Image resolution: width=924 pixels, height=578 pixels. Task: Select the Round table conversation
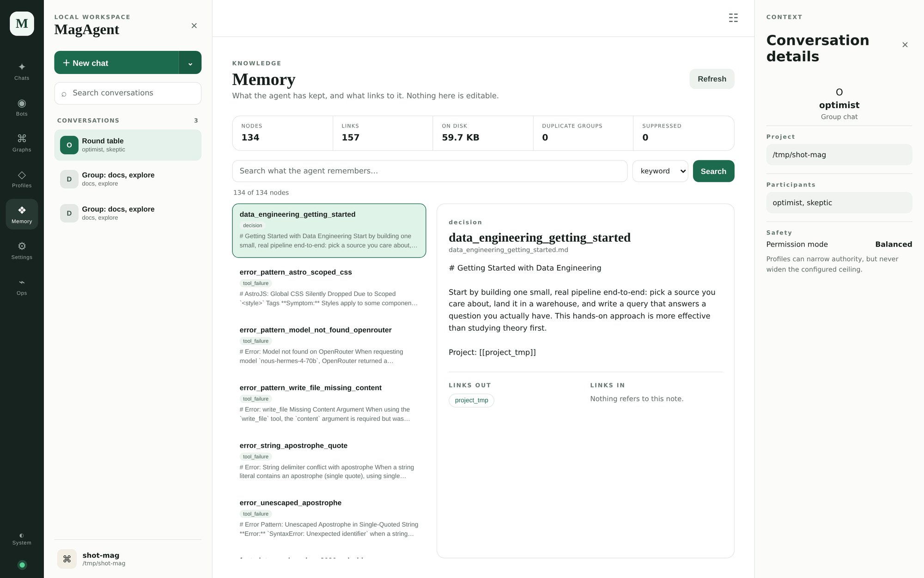128,145
